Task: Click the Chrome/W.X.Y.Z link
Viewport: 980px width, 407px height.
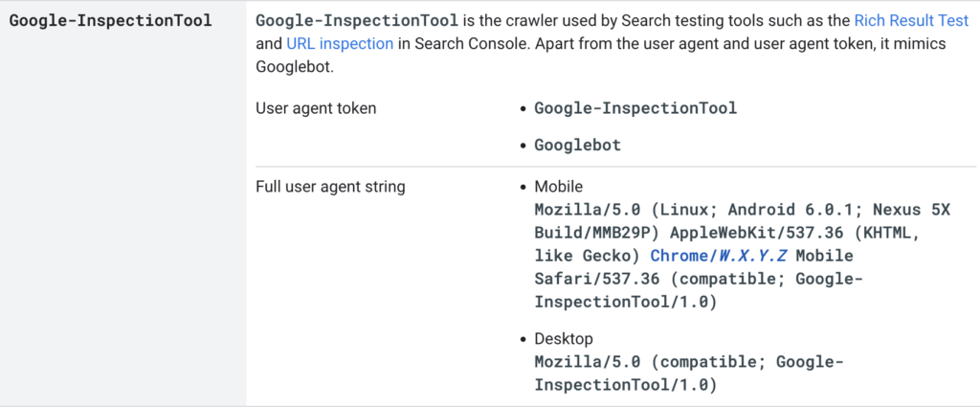Action: [x=719, y=256]
